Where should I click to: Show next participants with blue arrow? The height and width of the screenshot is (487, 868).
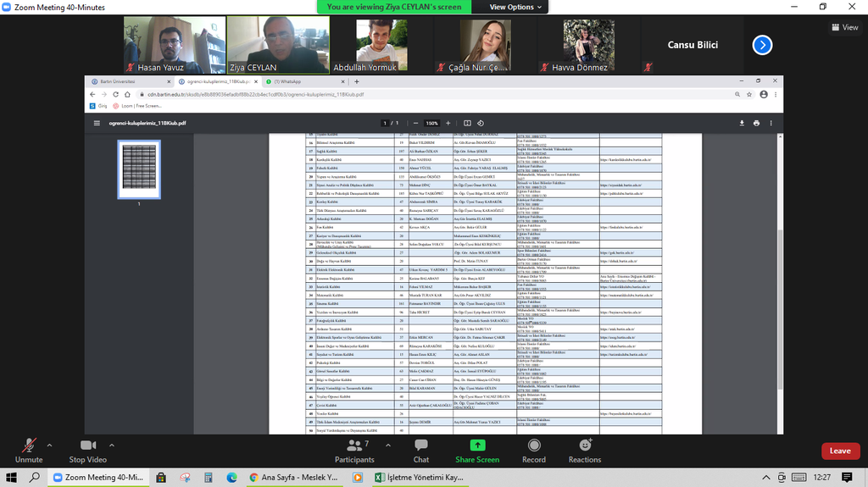coord(762,45)
